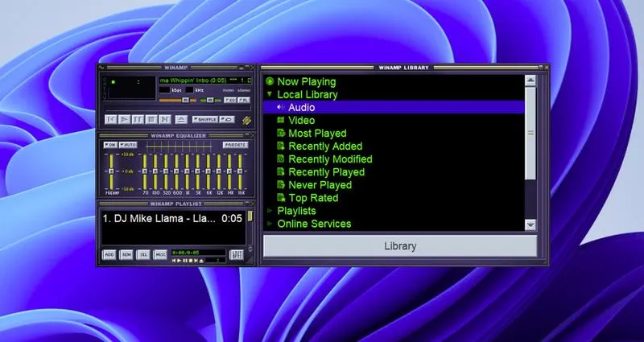Viewport: 644px width, 342px height.
Task: Click the equalizer PREAMP slider
Action: point(110,171)
